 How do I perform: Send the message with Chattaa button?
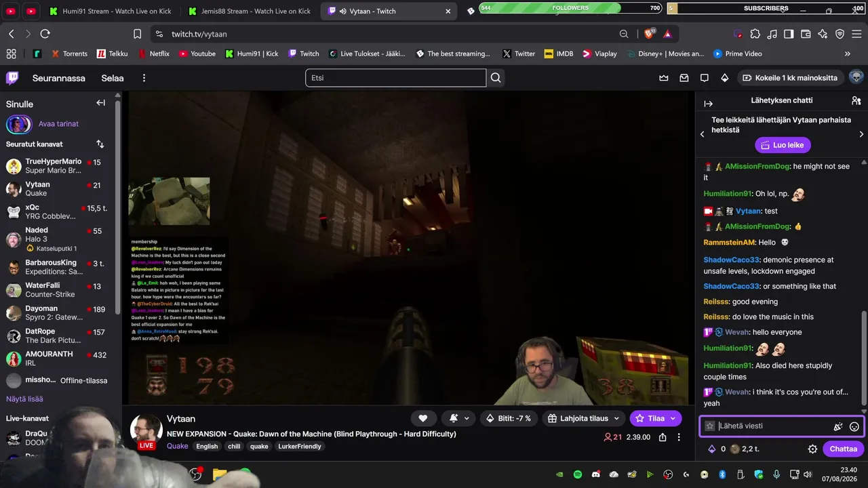pos(844,449)
